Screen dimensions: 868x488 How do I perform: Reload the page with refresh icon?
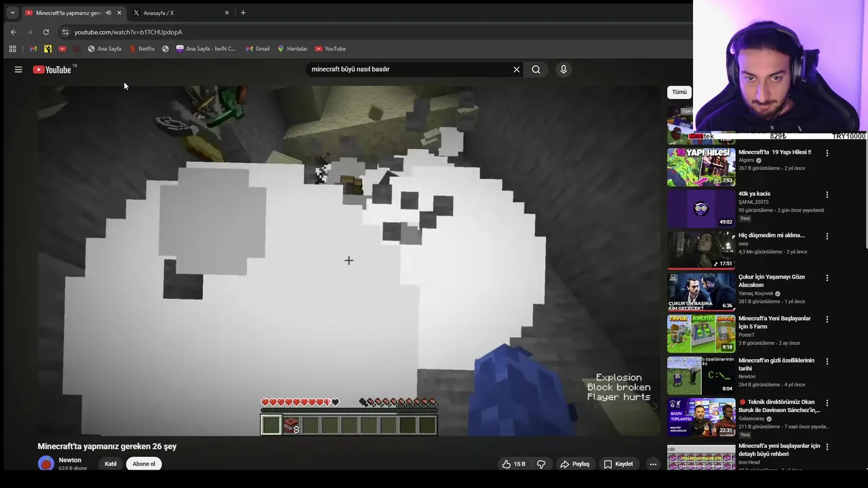click(x=46, y=32)
